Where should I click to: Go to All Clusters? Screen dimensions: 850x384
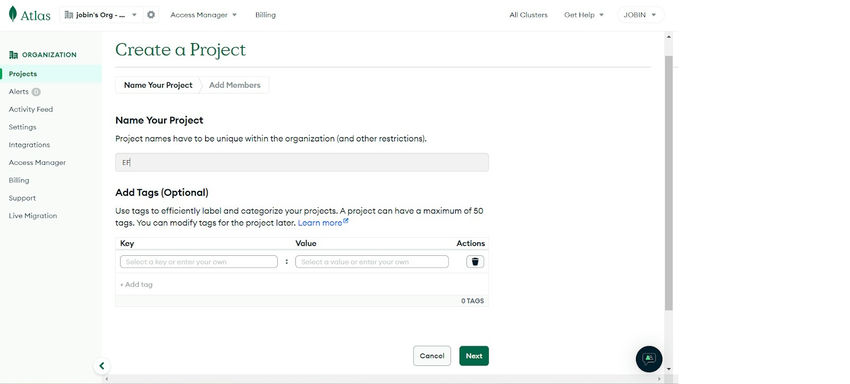pos(528,15)
